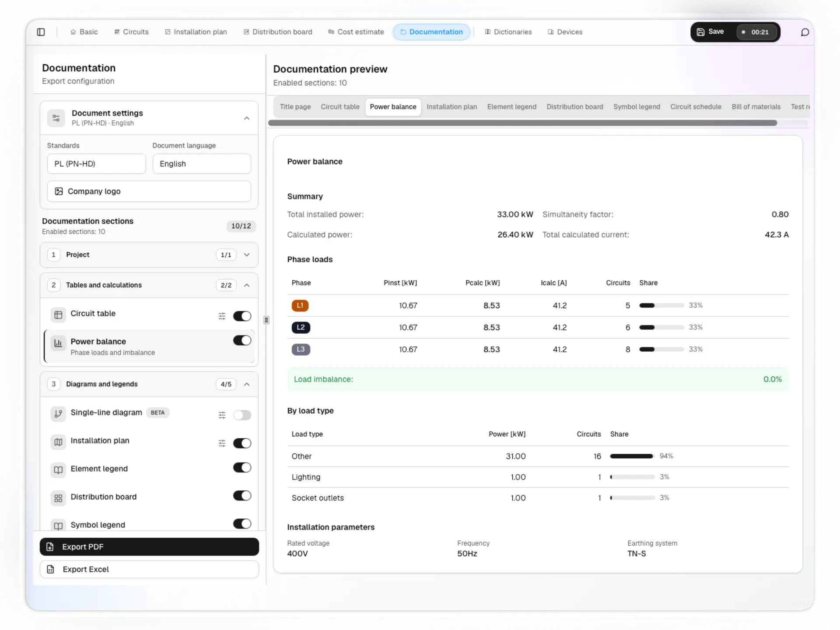The image size is (840, 630).
Task: Click the Distribution board grid icon
Action: 58,498
